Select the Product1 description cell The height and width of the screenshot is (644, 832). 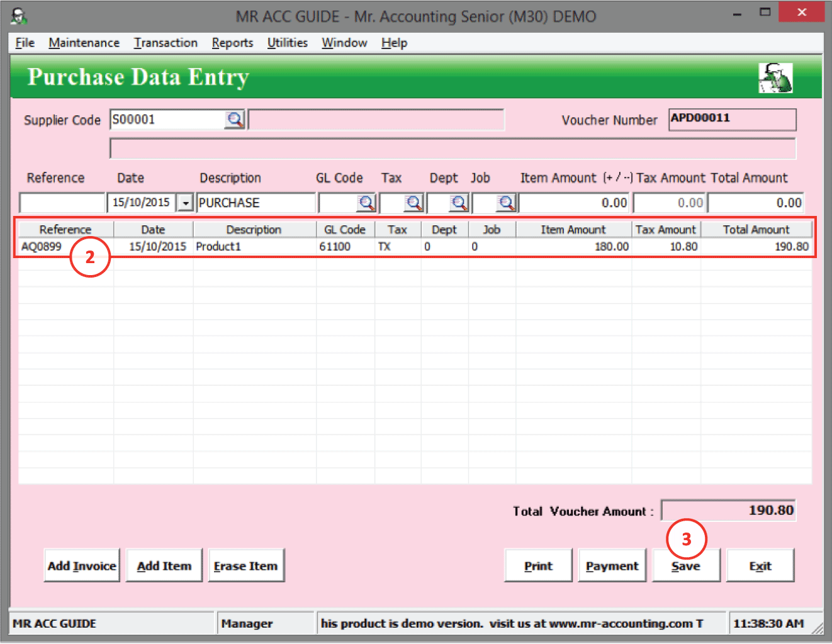point(254,246)
